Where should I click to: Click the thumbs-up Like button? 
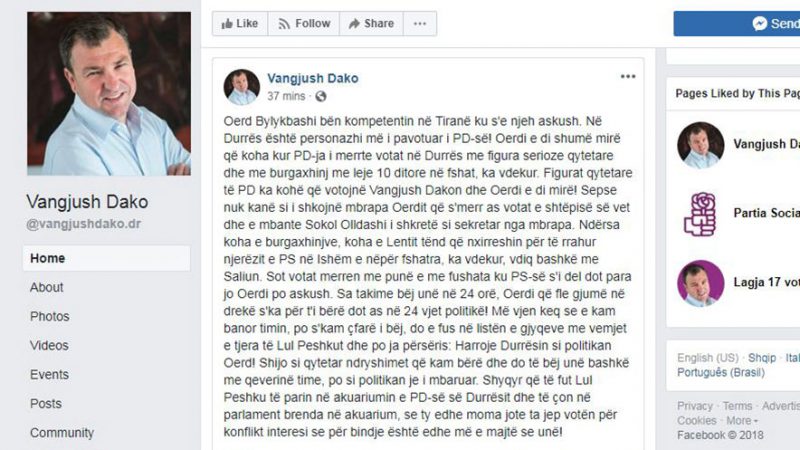(240, 23)
